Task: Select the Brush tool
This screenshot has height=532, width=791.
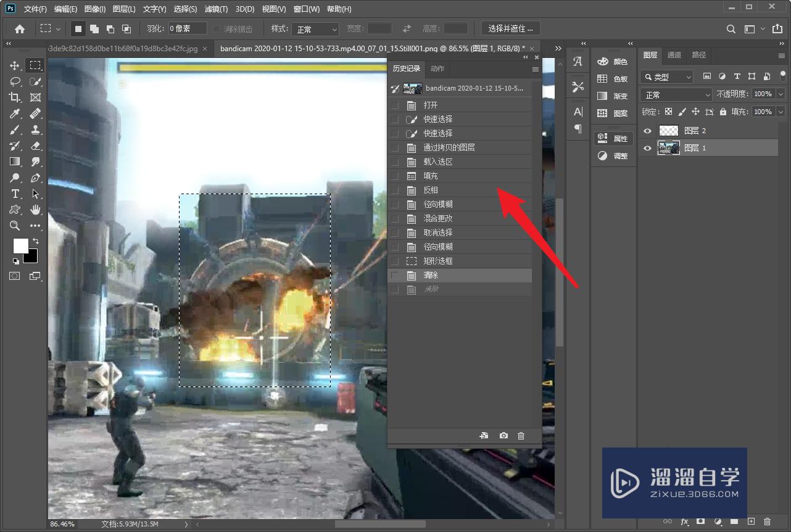Action: [15, 129]
